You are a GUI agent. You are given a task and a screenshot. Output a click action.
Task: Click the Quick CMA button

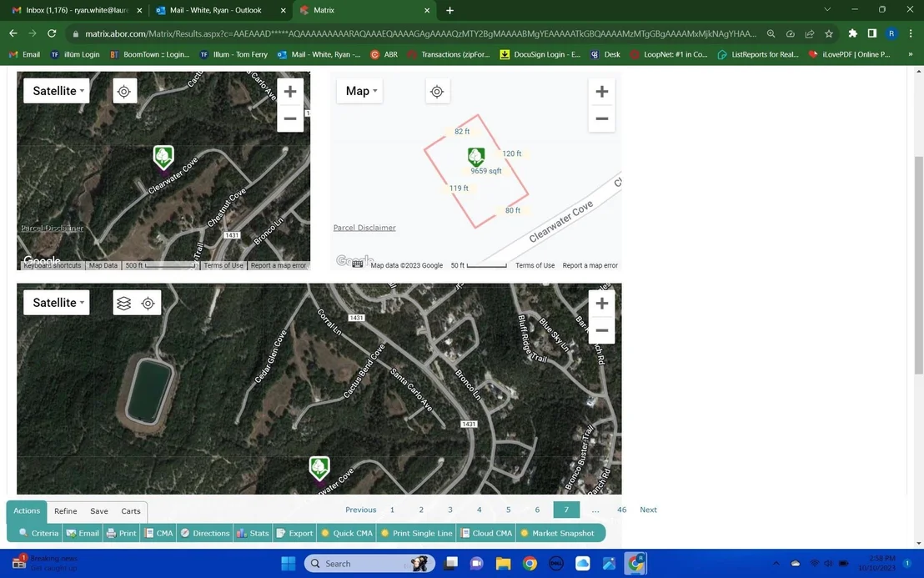coord(347,533)
